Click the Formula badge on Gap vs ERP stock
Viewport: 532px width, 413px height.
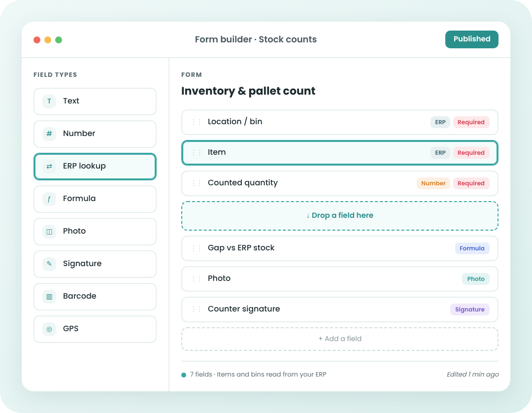pos(472,248)
